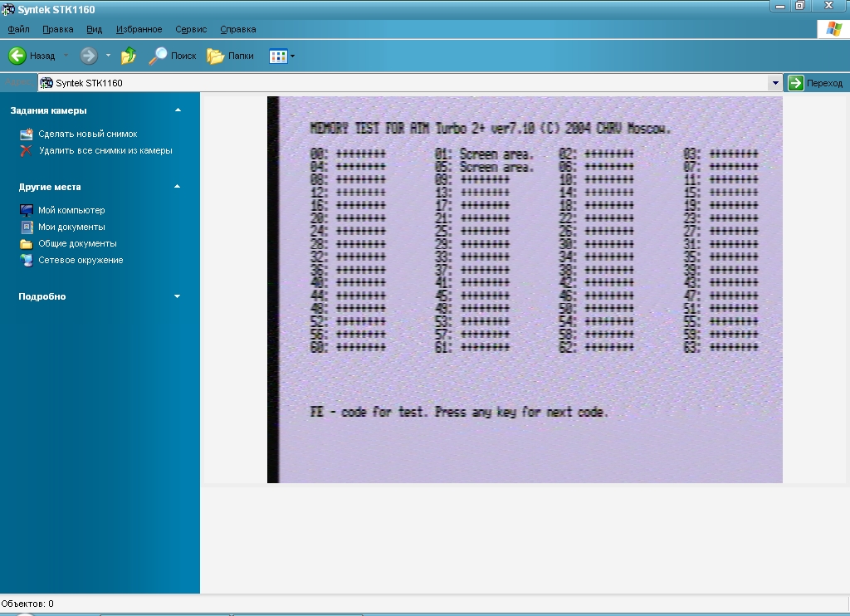Image resolution: width=850 pixels, height=616 pixels.
Task: Open the Файл menu
Action: click(18, 29)
